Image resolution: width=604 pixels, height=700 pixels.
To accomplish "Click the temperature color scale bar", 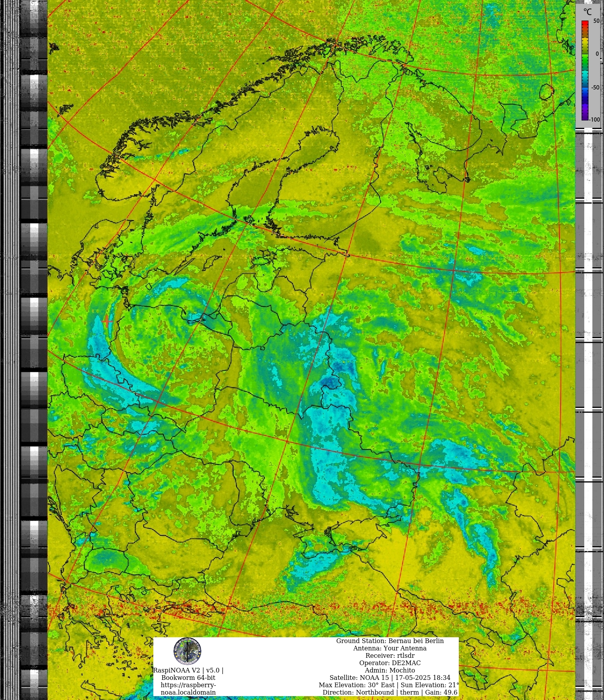I will [x=585, y=70].
